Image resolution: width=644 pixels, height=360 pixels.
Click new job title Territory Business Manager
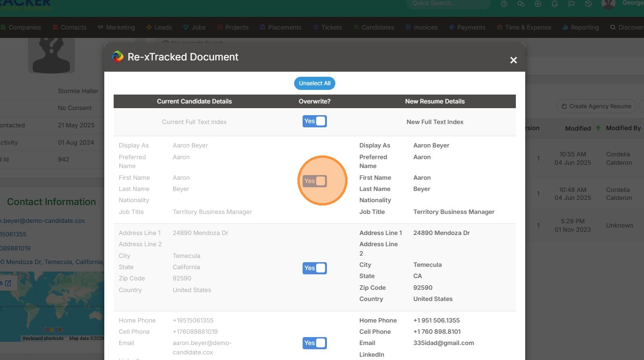(x=454, y=212)
